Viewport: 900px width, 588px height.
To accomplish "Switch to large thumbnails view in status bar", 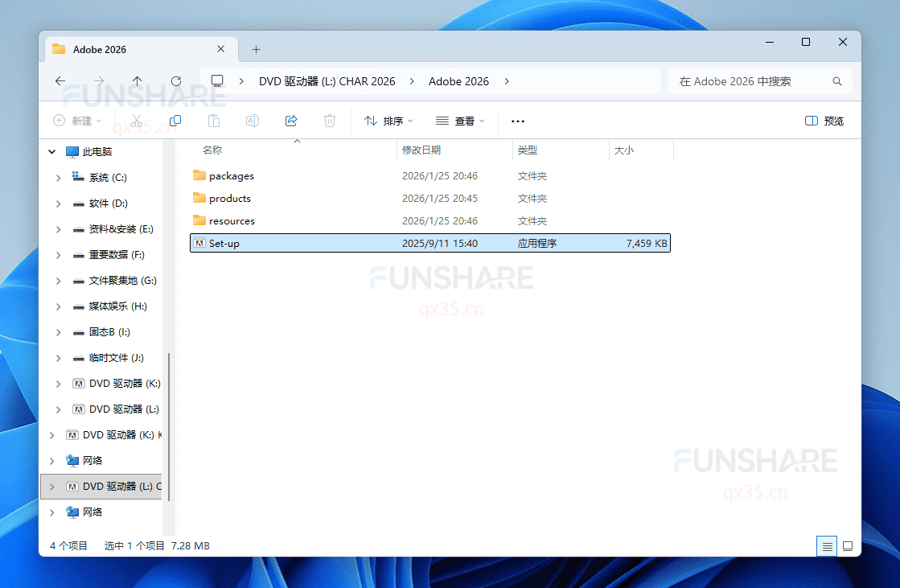I will (849, 545).
